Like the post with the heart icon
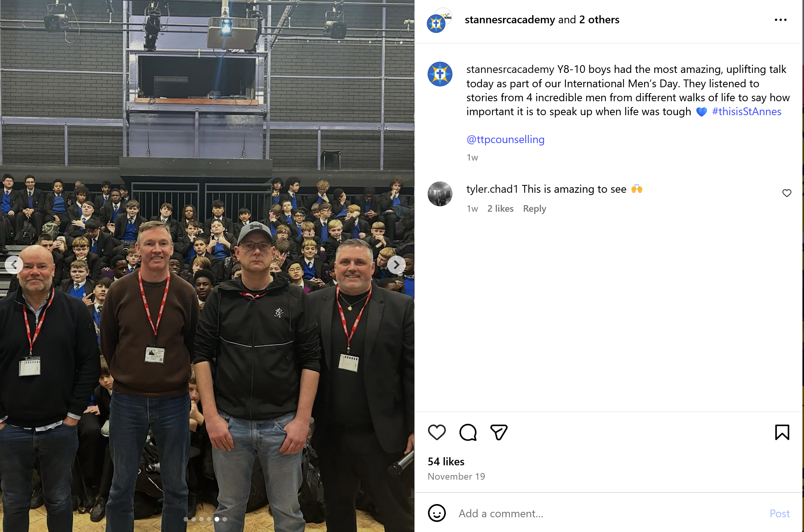 pyautogui.click(x=437, y=432)
